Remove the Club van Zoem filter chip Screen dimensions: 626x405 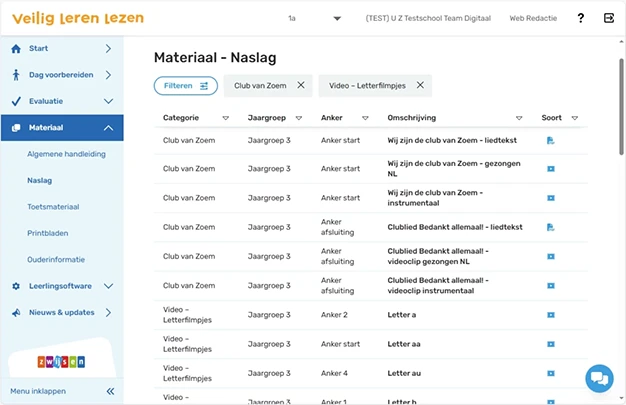coord(301,85)
